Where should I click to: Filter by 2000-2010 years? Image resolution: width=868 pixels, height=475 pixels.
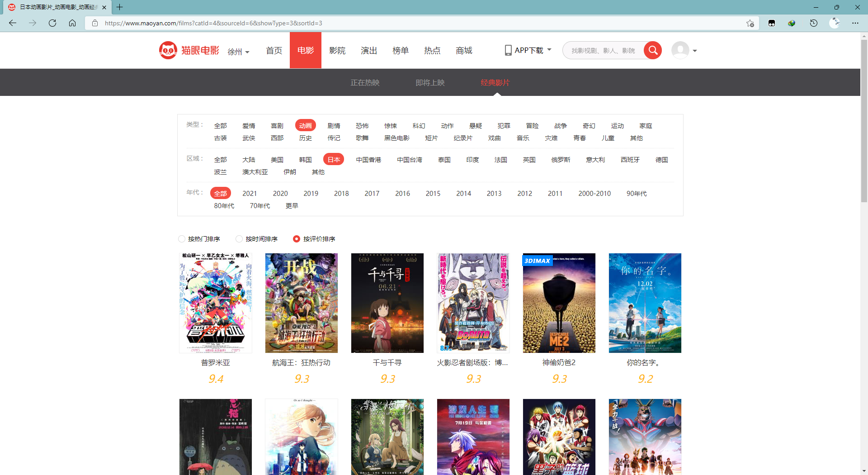coord(594,194)
